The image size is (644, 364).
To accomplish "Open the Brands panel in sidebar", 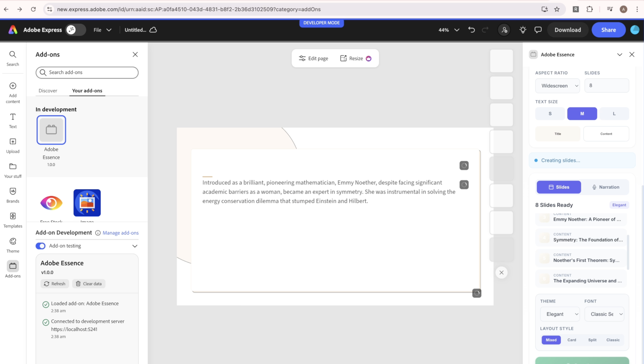I will click(13, 195).
